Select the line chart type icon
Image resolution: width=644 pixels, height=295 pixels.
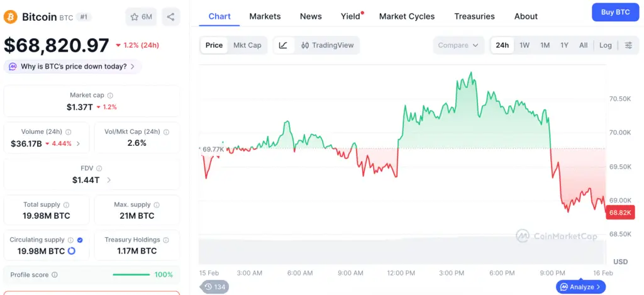284,45
